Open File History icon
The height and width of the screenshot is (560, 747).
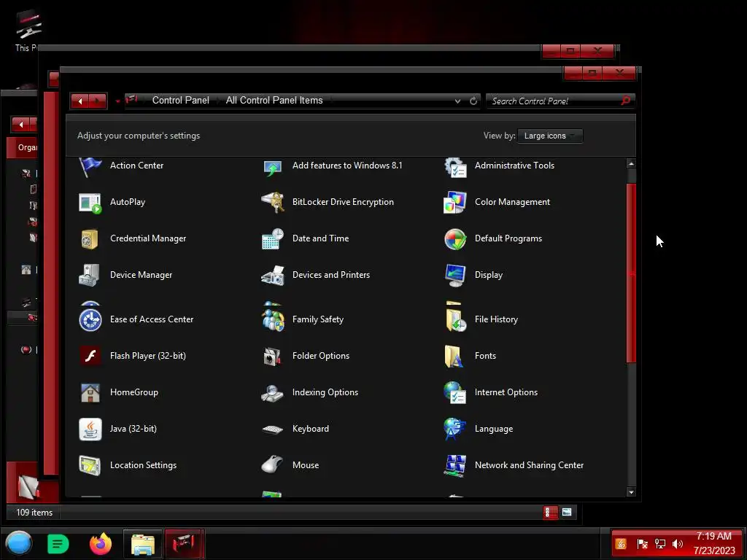pos(455,319)
